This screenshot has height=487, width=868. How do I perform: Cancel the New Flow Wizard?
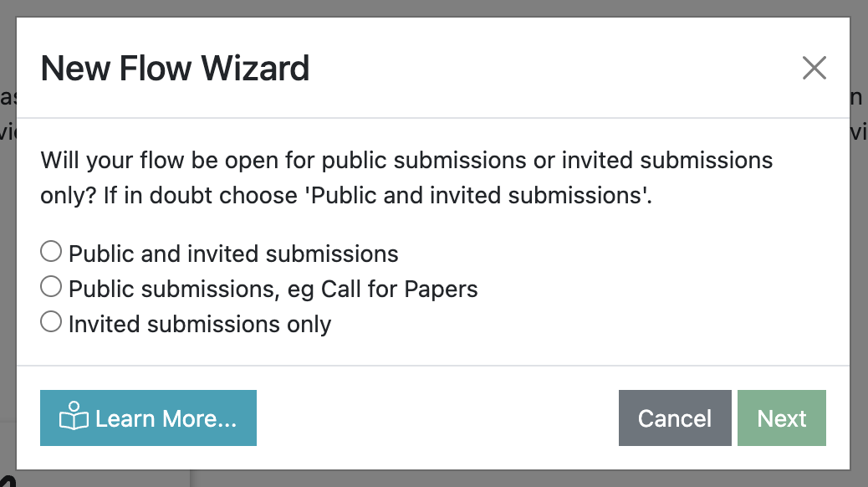675,418
